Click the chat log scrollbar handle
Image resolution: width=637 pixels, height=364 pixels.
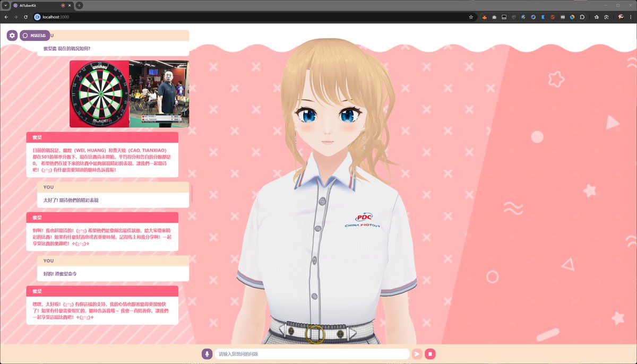[x=192, y=194]
